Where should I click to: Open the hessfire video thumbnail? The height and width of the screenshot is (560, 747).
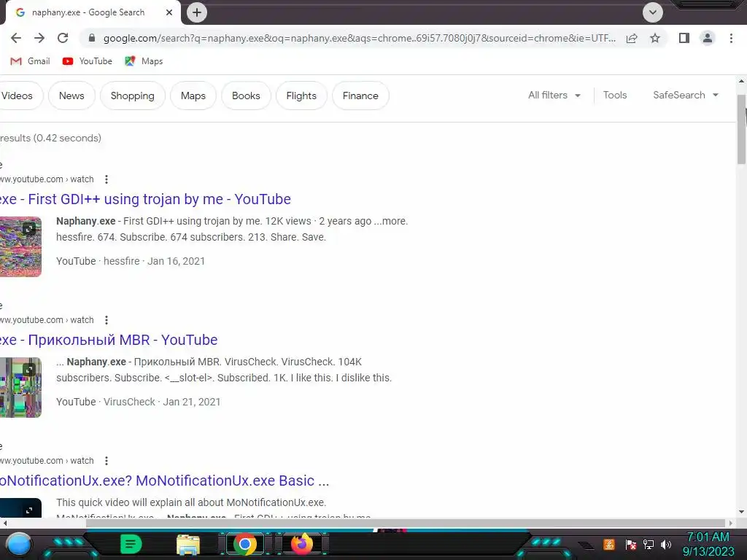click(x=20, y=246)
